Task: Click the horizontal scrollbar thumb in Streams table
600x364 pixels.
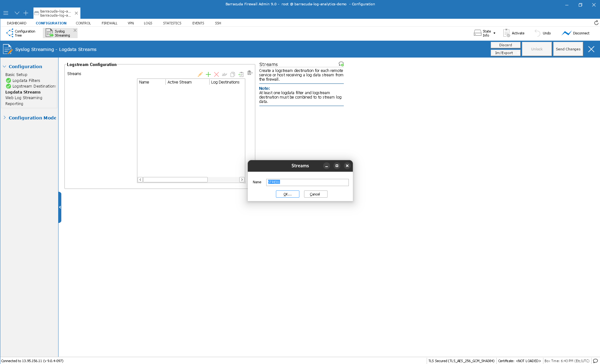Action: tap(175, 180)
